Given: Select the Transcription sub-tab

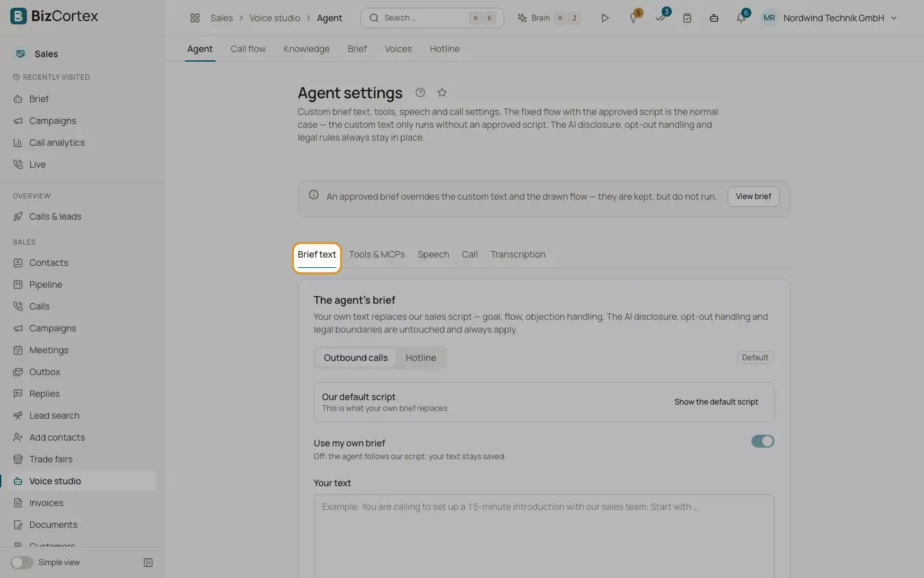Looking at the screenshot, I should coord(518,254).
